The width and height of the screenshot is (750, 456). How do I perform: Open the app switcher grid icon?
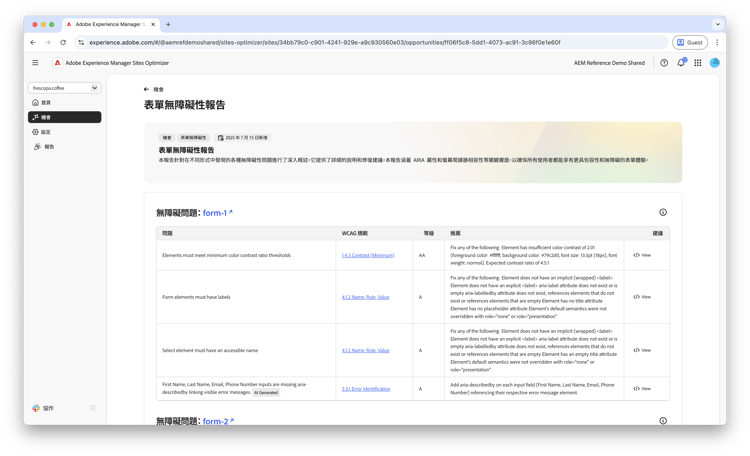pos(698,63)
